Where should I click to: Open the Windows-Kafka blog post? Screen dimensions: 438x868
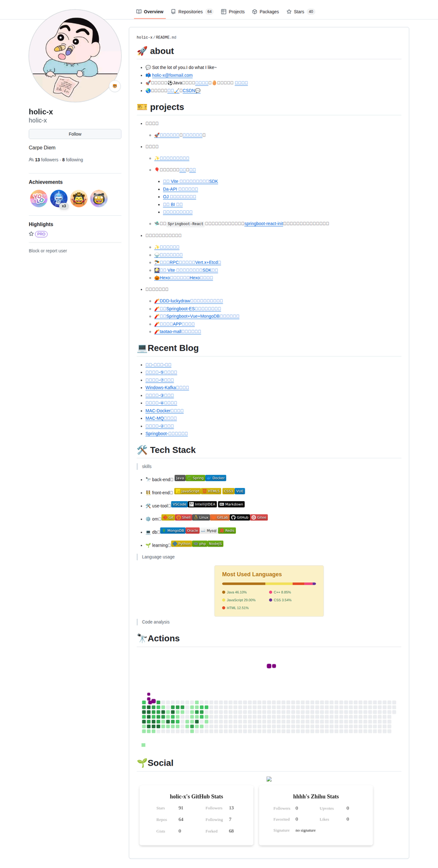click(x=167, y=388)
